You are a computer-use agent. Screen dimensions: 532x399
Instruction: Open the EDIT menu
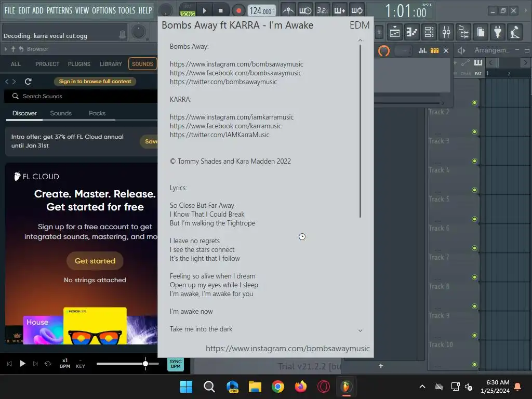pos(24,10)
